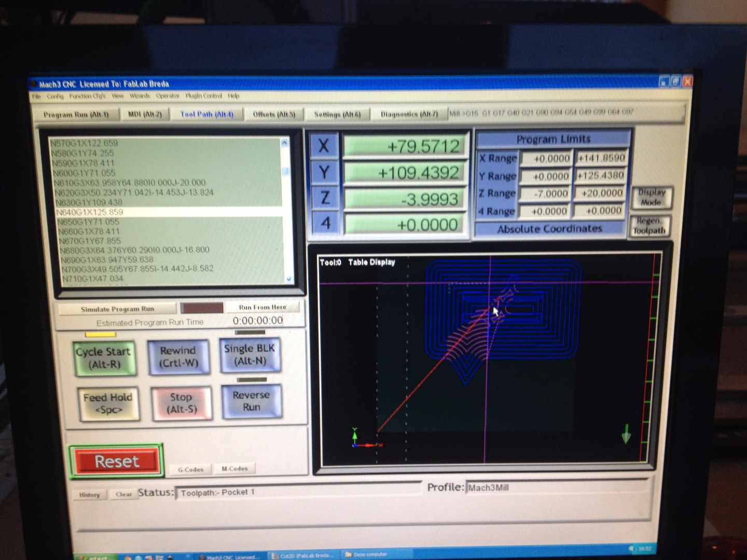Select G-code line N600G1Y71.055
The image size is (747, 560).
click(x=167, y=173)
